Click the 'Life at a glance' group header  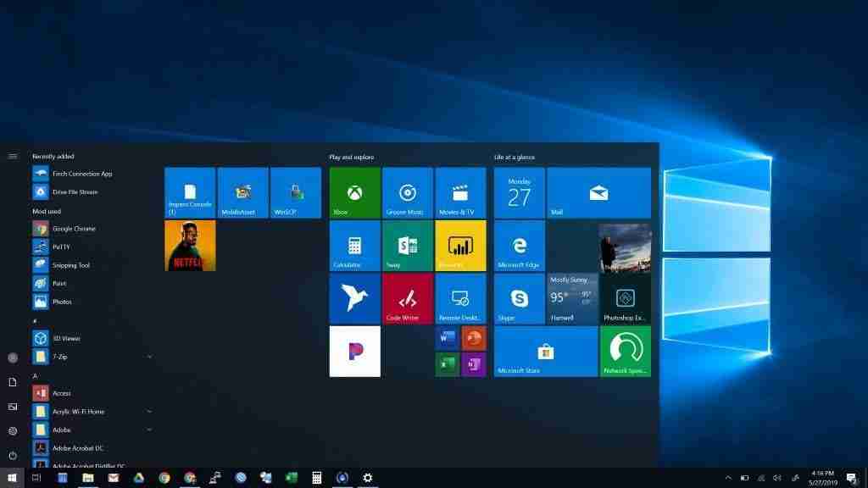pyautogui.click(x=515, y=157)
